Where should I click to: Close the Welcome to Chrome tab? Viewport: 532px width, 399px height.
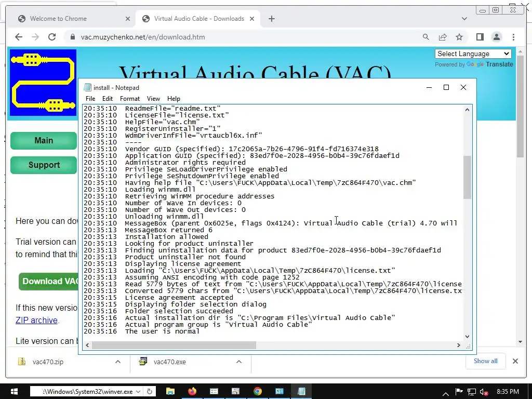point(128,19)
